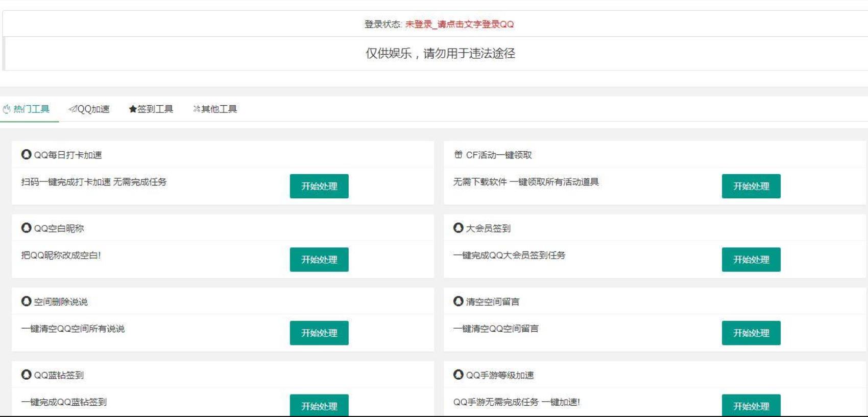Click the 空间删除说说 card title
This screenshot has width=868, height=417.
pos(61,302)
